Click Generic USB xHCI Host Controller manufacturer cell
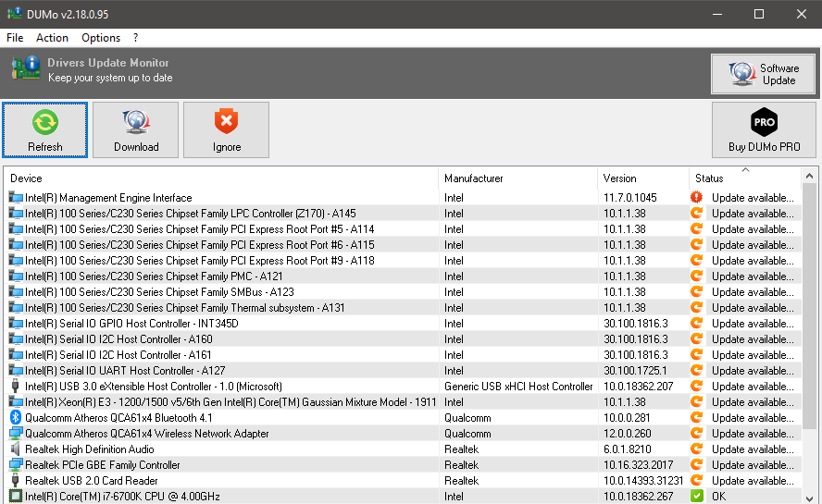Screen dimensions: 822x504 click(518, 387)
